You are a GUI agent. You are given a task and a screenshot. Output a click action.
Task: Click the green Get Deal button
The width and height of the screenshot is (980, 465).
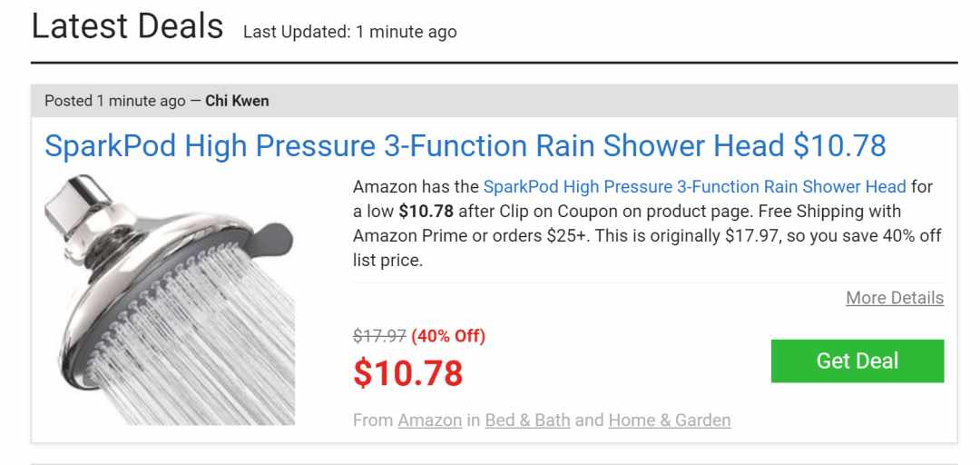pyautogui.click(x=857, y=361)
